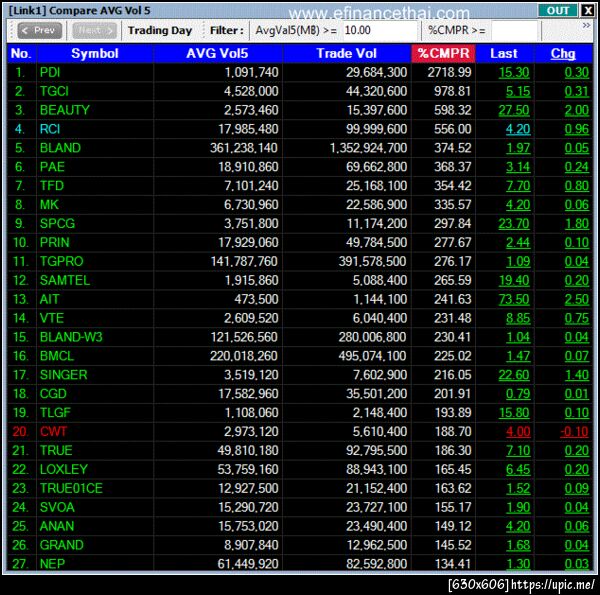The image size is (600, 595).
Task: Sort by the AVG Vol5 column header
Action: [218, 54]
